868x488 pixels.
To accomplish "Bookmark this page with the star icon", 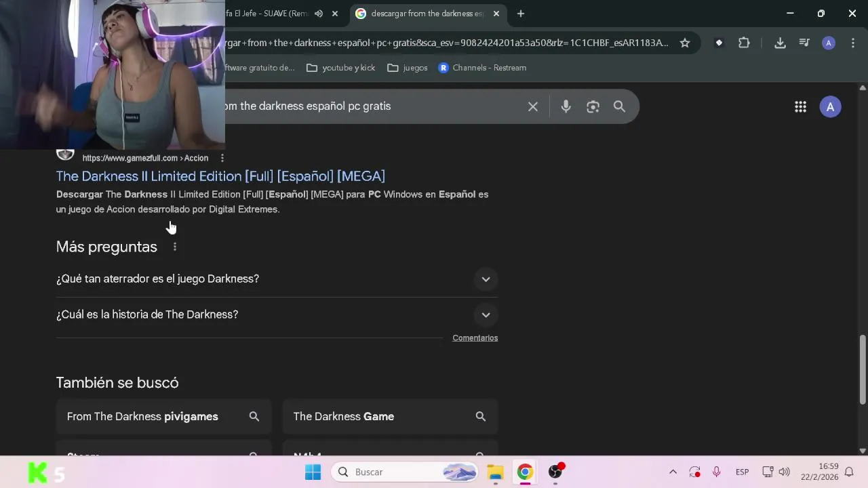I will pyautogui.click(x=685, y=43).
